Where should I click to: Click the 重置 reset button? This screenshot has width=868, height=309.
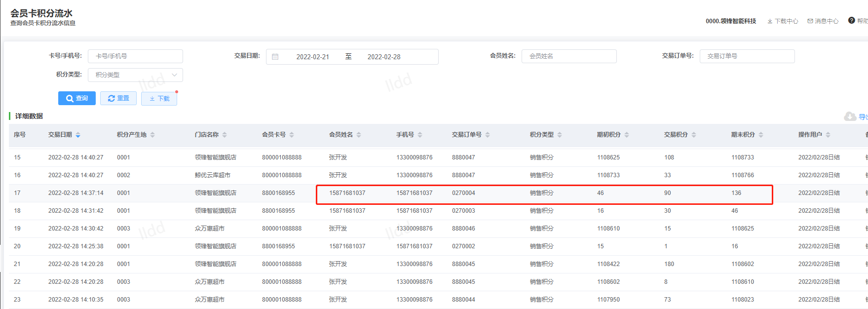(x=118, y=98)
